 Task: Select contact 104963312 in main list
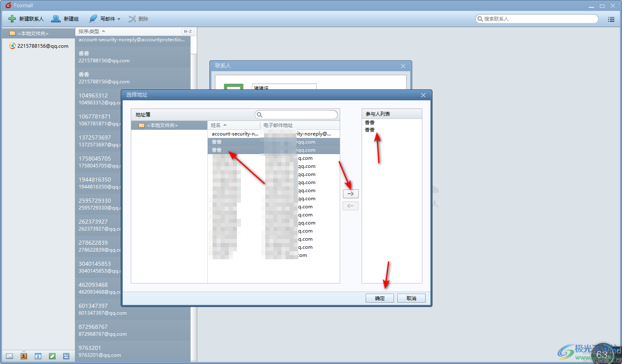(98, 99)
